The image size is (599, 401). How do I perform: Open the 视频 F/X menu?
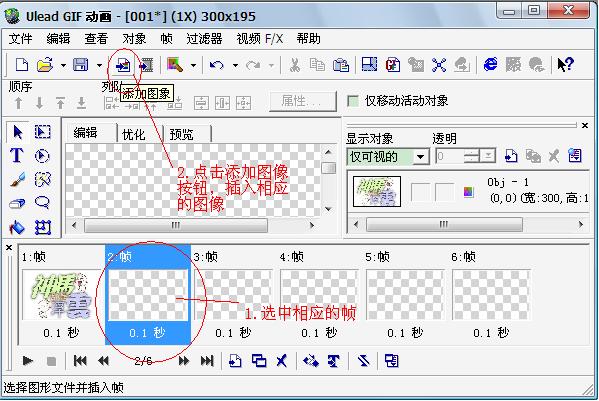point(260,39)
